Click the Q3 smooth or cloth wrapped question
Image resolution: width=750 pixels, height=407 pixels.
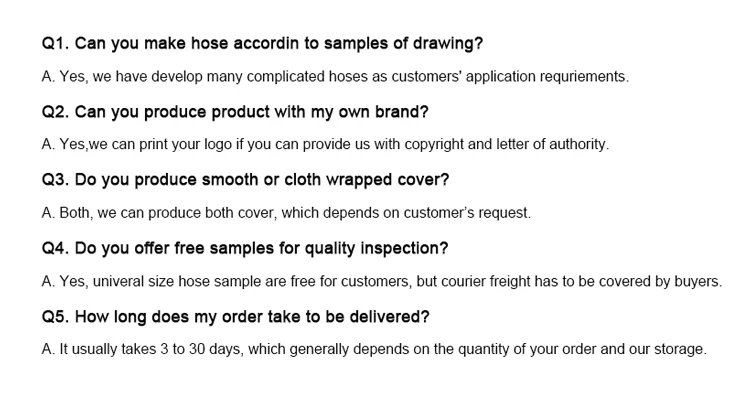click(245, 180)
